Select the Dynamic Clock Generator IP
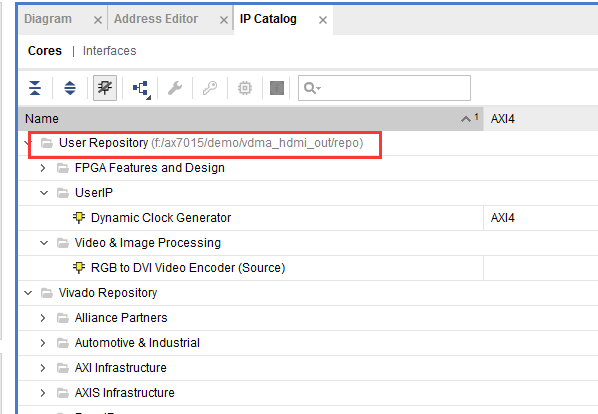This screenshot has height=414, width=598. point(161,218)
